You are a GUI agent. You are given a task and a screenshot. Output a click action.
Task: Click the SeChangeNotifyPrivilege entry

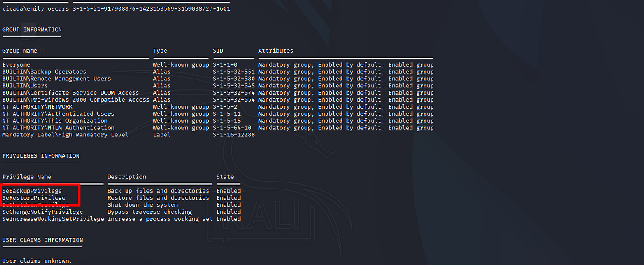pos(42,212)
